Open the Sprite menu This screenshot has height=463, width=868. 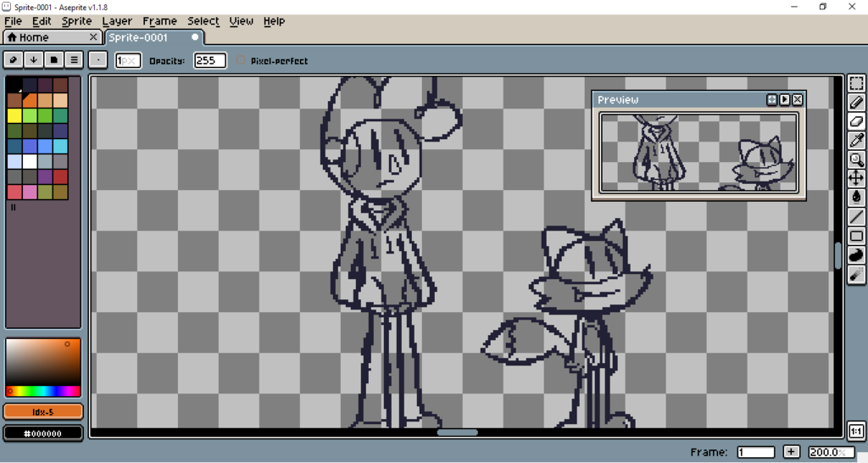click(76, 21)
